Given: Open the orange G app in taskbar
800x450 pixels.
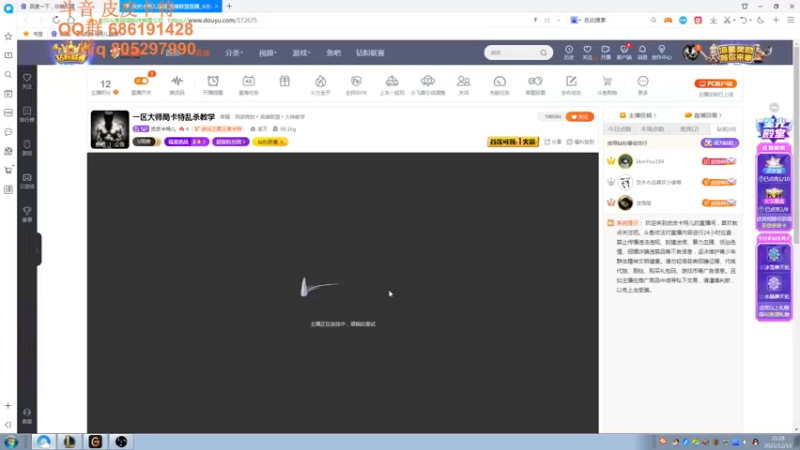Looking at the screenshot, I should click(x=95, y=442).
